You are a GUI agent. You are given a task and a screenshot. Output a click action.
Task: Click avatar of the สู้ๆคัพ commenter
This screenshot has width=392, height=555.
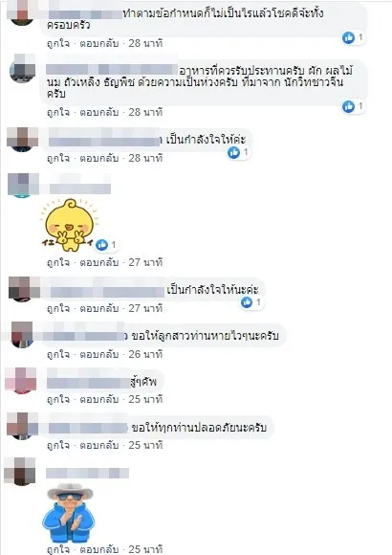tap(21, 381)
